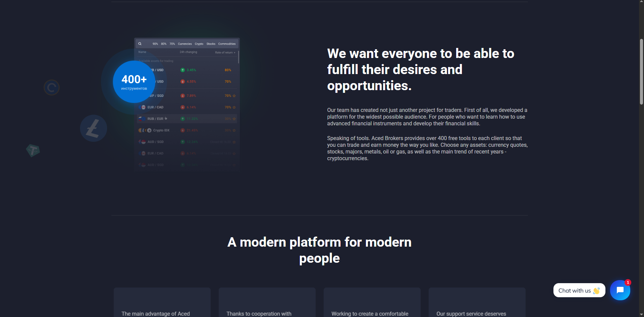Click the orange 80% rate of return value
This screenshot has width=644, height=317.
coord(228,70)
